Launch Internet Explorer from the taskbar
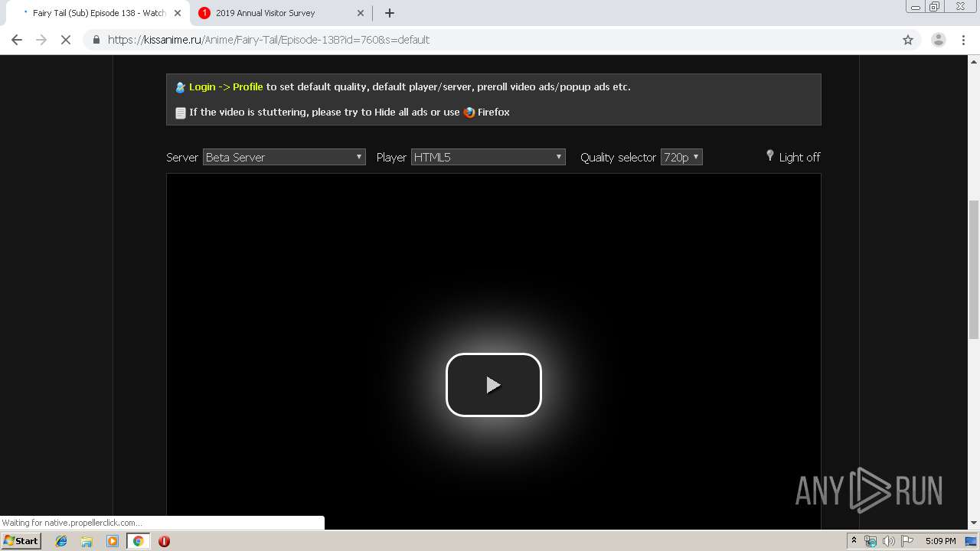The height and width of the screenshot is (551, 980). pyautogui.click(x=61, y=541)
